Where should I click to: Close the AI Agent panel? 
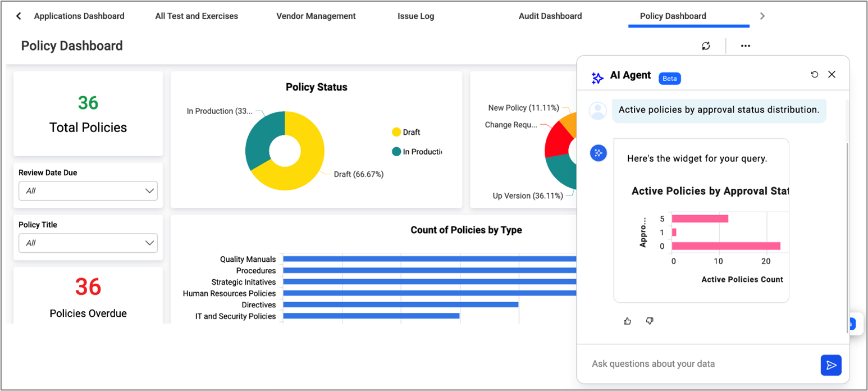[832, 74]
